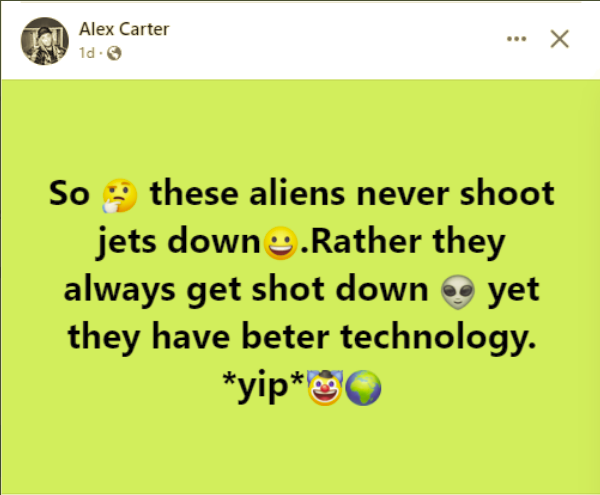Open the post's 1d timestamp

pyautogui.click(x=87, y=53)
